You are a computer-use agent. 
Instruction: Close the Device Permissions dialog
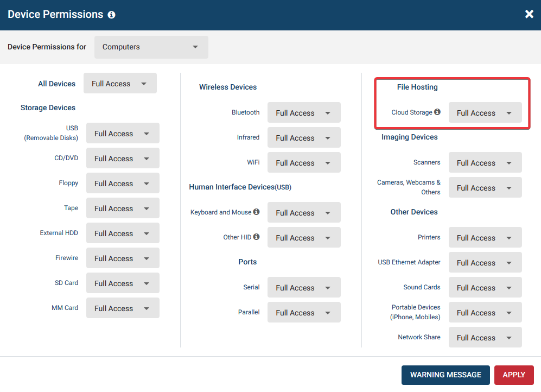(529, 14)
